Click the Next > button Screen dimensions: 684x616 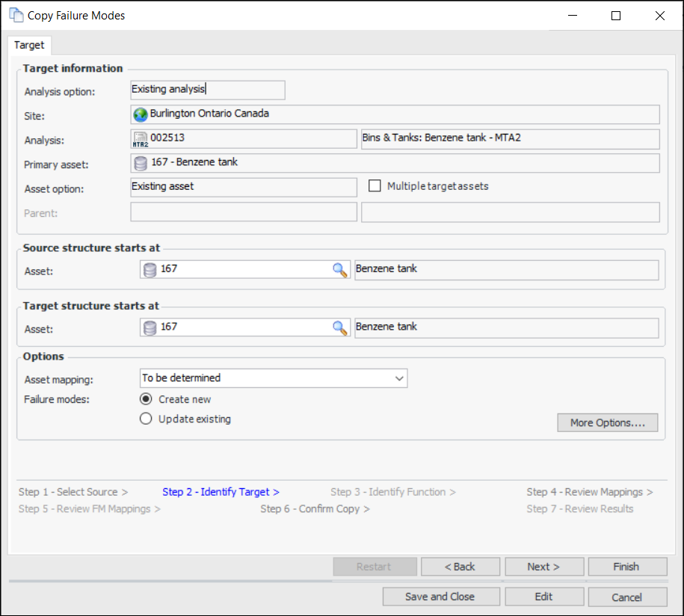coord(543,567)
